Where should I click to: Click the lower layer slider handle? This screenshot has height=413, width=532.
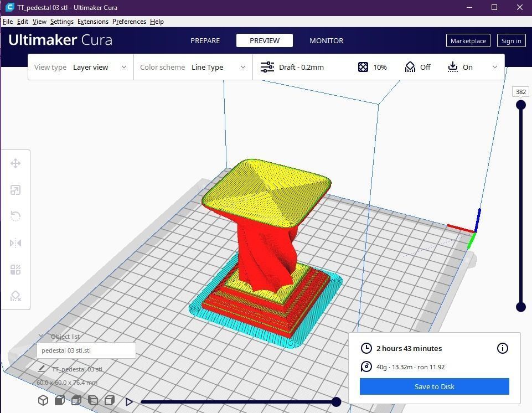click(521, 307)
